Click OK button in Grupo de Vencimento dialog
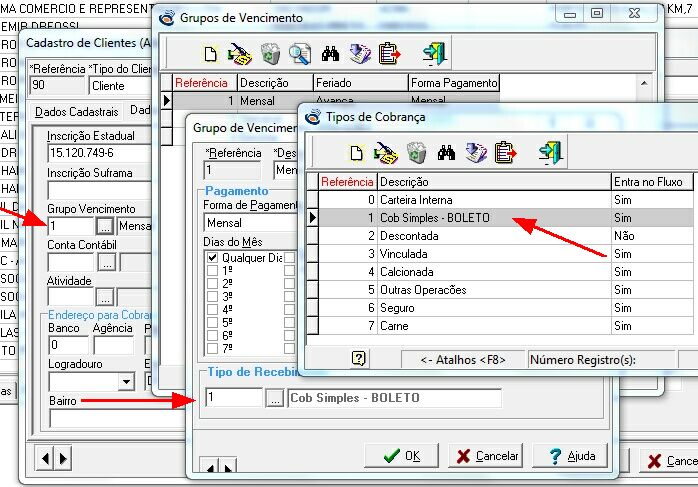The image size is (698, 487). [x=402, y=456]
